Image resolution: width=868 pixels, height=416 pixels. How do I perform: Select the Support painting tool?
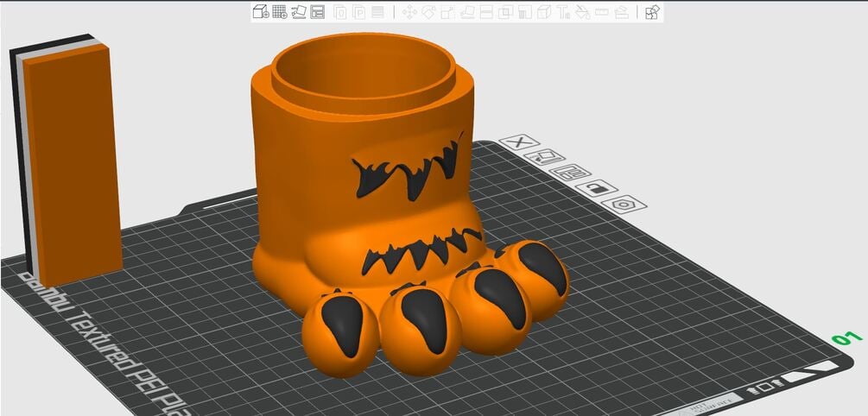[525, 11]
